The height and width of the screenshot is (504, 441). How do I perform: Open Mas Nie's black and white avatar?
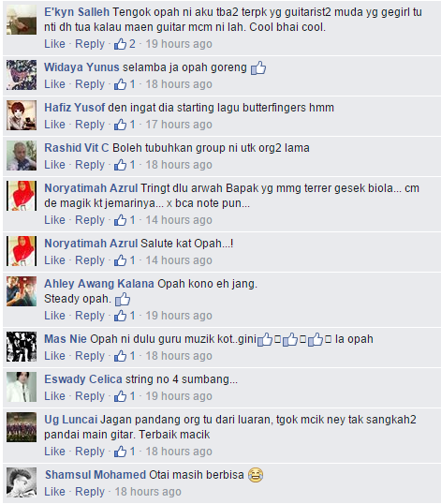pos(22,347)
